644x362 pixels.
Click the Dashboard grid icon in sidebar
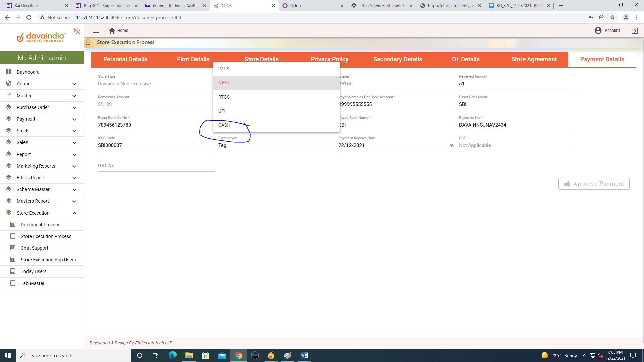point(9,72)
